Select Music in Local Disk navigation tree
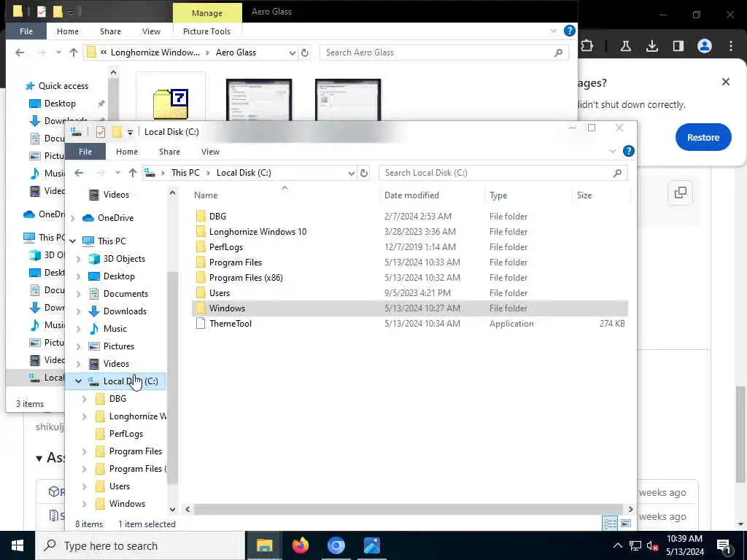The image size is (747, 560). point(115,329)
